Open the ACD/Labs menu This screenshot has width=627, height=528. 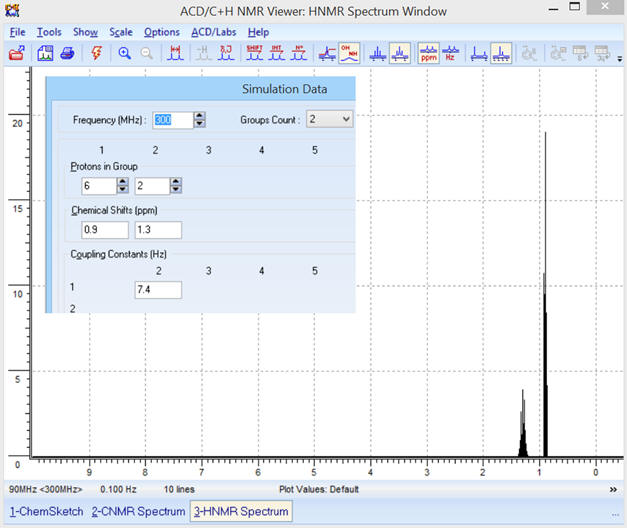click(214, 32)
